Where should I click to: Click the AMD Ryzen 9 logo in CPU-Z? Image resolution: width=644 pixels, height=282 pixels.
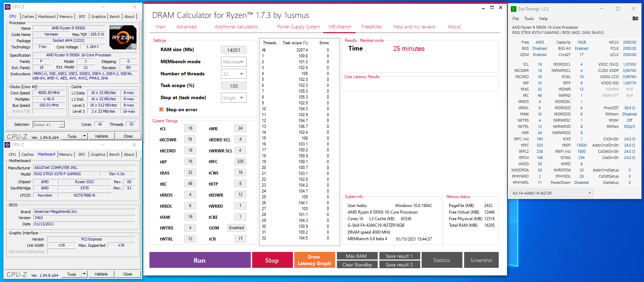123,37
